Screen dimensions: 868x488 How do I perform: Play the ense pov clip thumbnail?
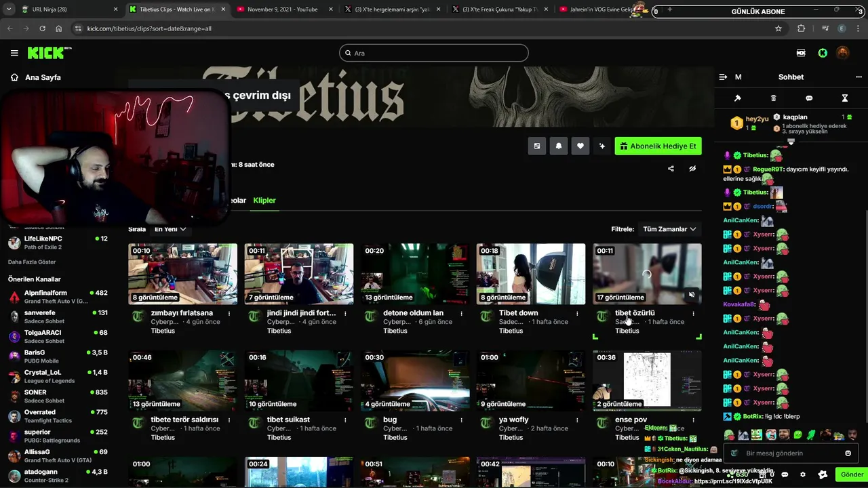pyautogui.click(x=647, y=380)
